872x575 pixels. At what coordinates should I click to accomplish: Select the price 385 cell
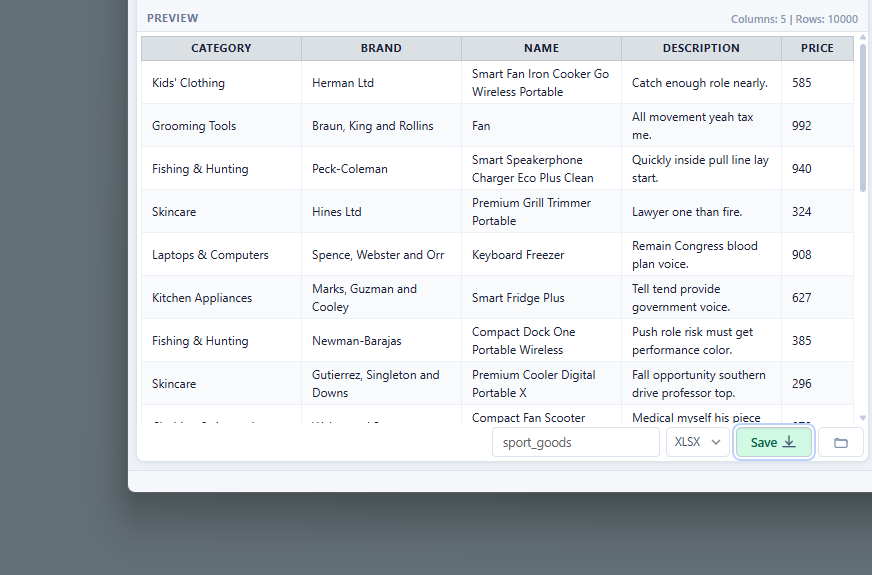(817, 340)
